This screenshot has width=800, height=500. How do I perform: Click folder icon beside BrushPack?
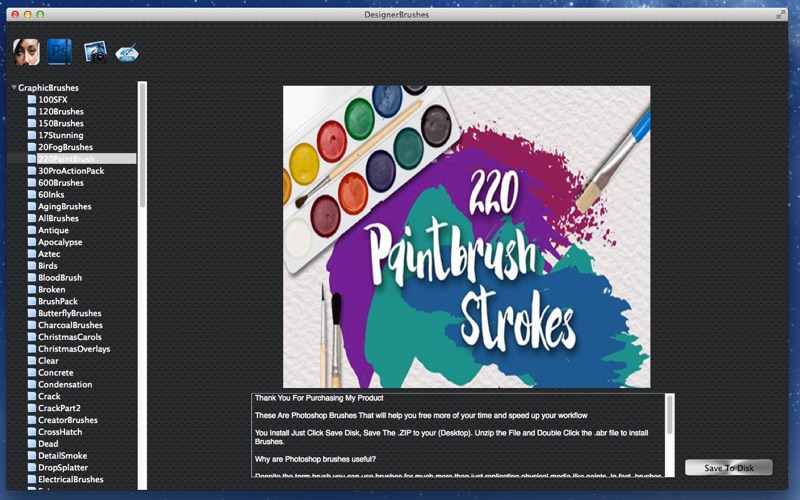pos(32,301)
